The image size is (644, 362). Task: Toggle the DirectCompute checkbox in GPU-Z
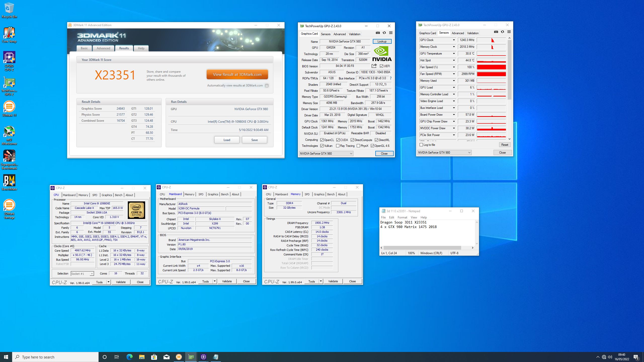coord(352,140)
